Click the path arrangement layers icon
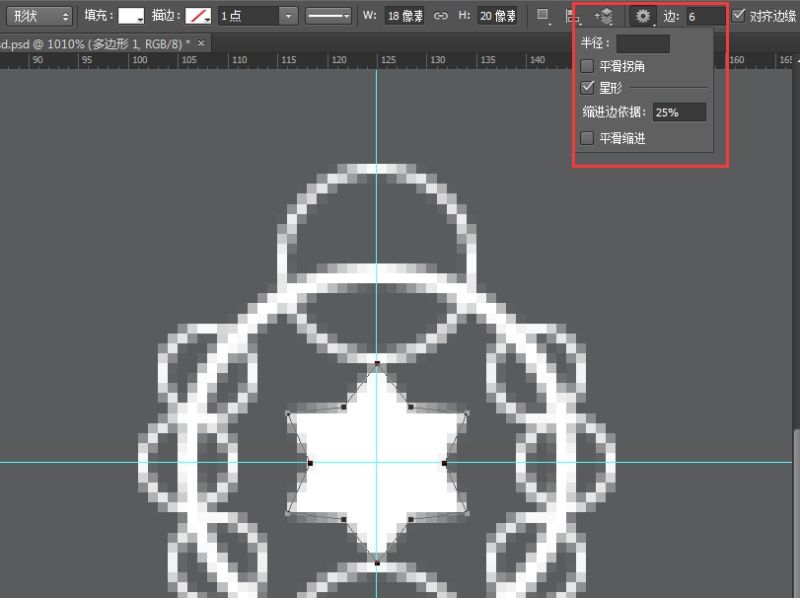800x598 pixels. tap(604, 17)
